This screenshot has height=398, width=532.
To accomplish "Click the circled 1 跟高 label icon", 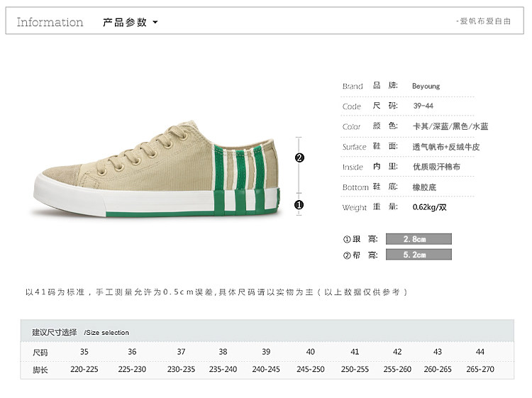I will coord(347,239).
